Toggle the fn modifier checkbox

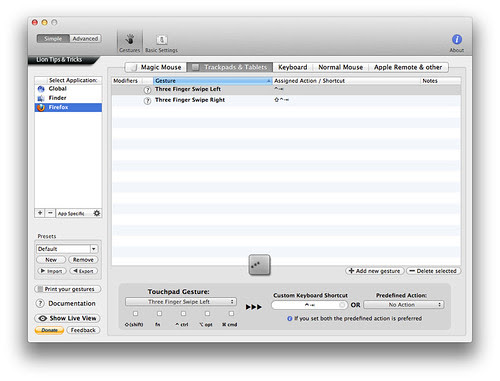click(x=159, y=314)
